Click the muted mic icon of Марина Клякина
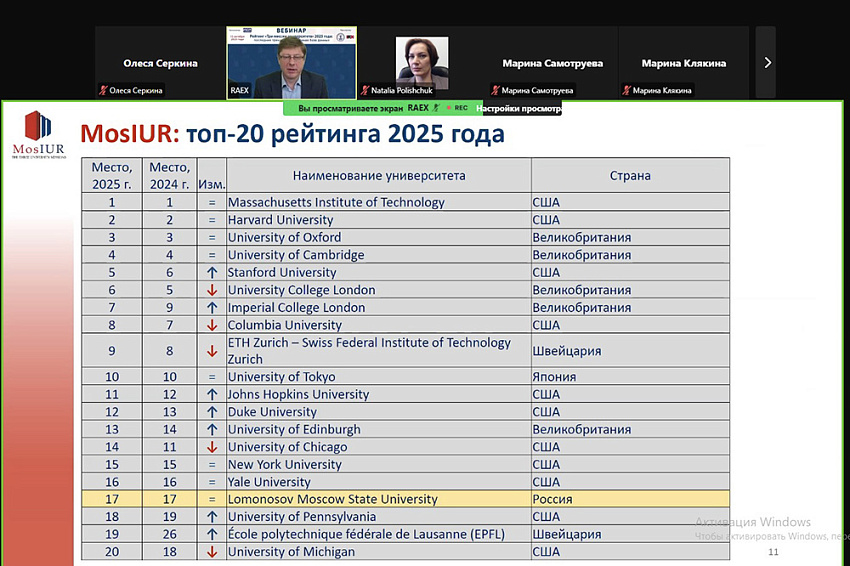 (626, 91)
